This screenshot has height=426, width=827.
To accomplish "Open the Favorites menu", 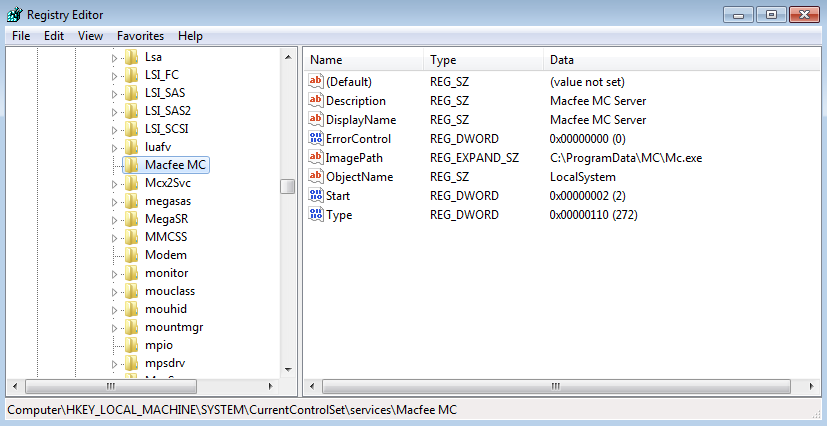I will (x=140, y=36).
